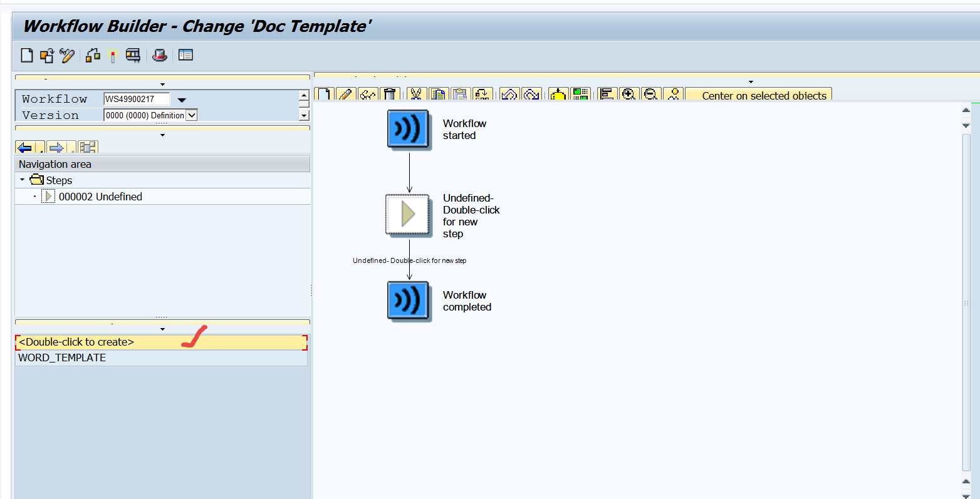Open dropdown arrow next to Workflow field

[x=182, y=100]
